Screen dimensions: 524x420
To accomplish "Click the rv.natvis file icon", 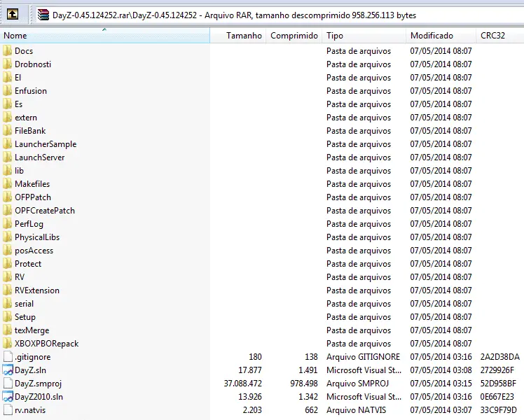I will pyautogui.click(x=7, y=410).
